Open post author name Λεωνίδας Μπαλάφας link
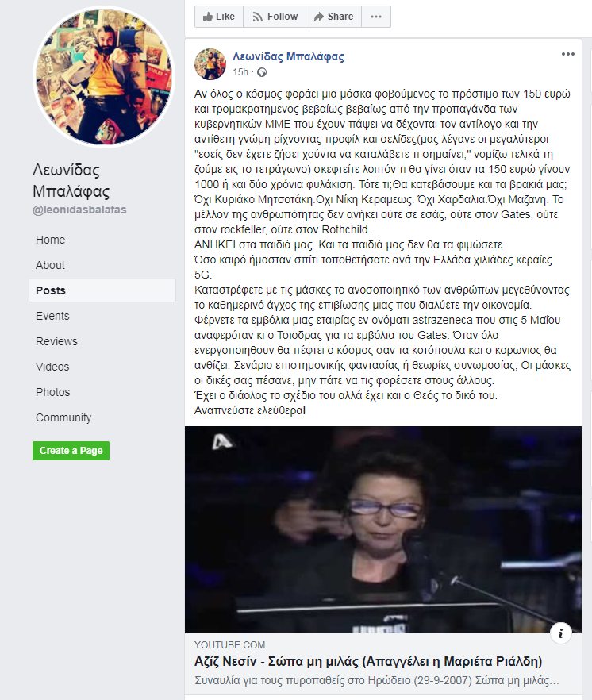The image size is (592, 700). click(288, 56)
